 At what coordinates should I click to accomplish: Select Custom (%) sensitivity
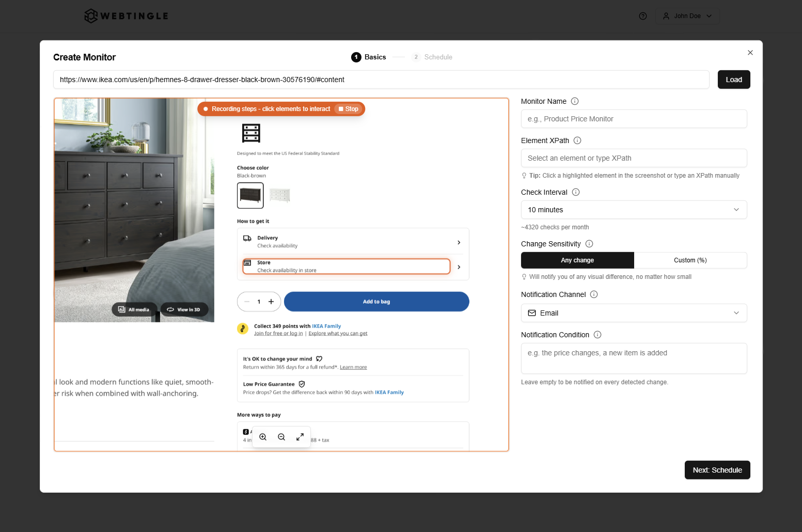[x=690, y=260]
